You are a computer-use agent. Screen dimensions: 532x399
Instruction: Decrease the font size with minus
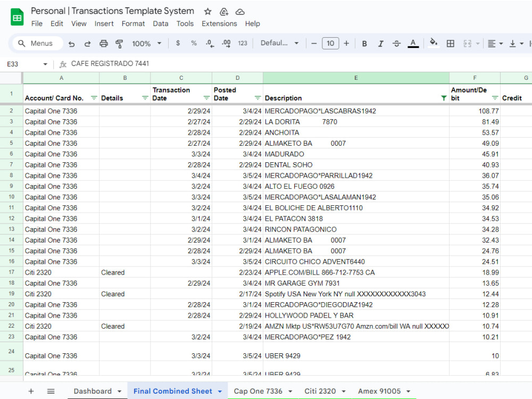pos(314,44)
